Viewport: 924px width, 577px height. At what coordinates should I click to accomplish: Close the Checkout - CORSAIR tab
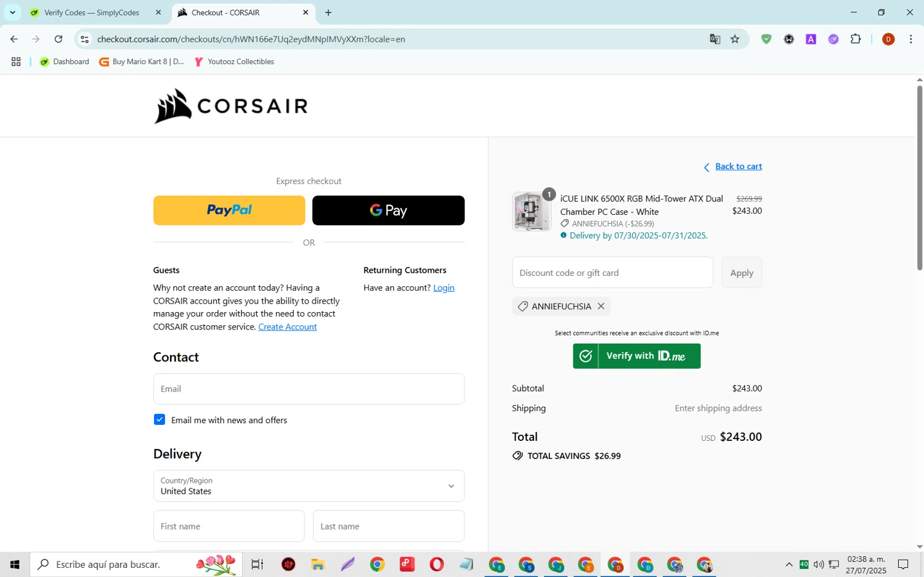306,12
